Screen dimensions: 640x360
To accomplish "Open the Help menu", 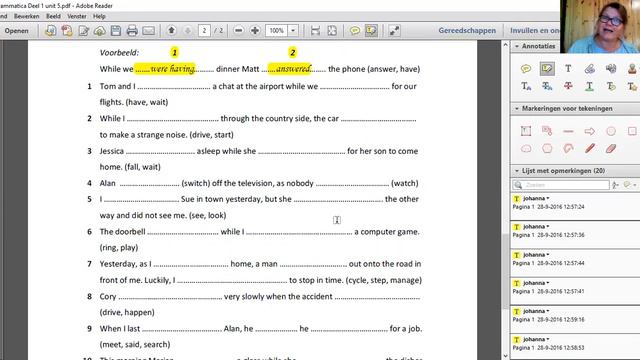I will click(99, 16).
